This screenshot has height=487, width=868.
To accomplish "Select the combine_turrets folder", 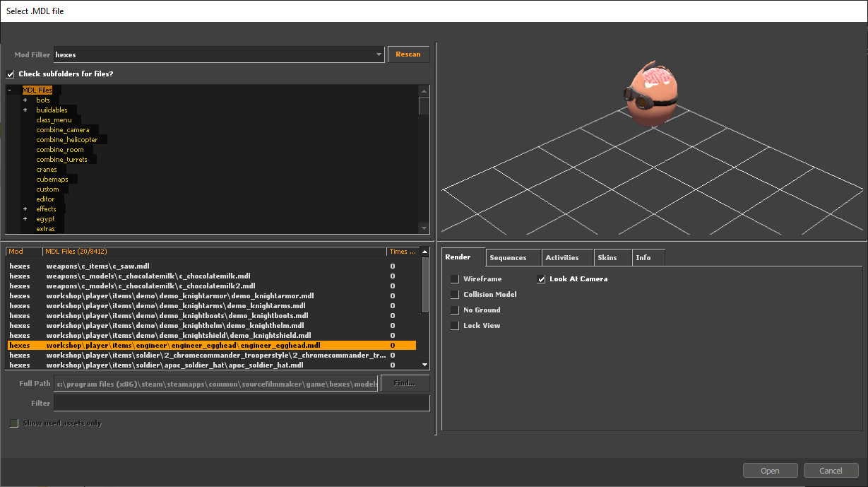I will (62, 160).
